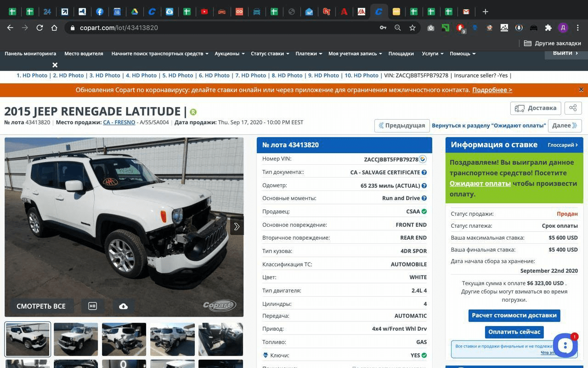
Task: Open the Chrome extensions puzzle icon
Action: [548, 28]
